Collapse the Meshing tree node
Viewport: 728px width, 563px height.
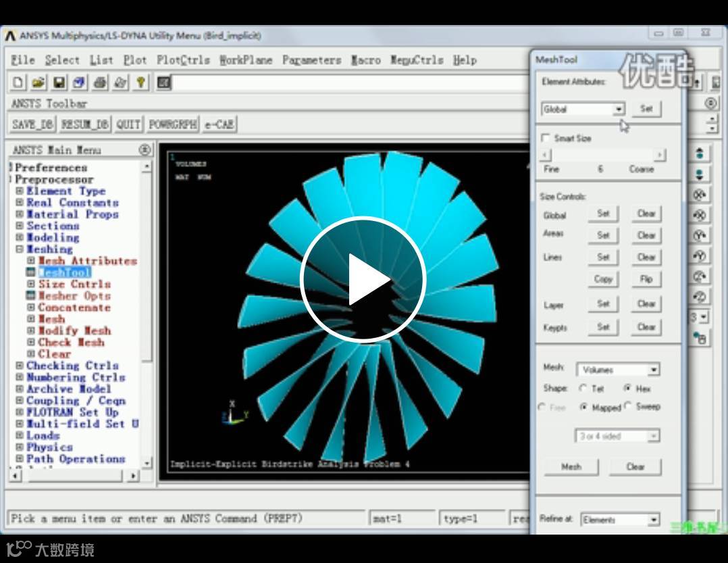[20, 249]
